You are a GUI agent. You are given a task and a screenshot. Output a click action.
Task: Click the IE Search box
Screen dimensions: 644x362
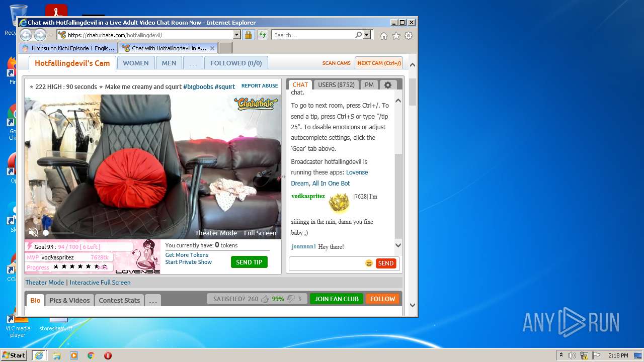pyautogui.click(x=313, y=35)
